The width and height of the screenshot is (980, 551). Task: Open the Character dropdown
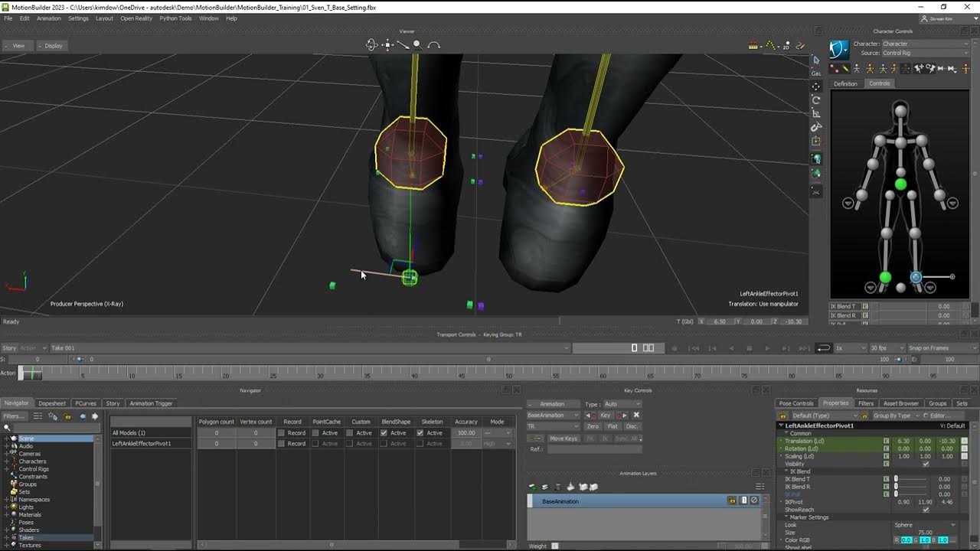927,44
